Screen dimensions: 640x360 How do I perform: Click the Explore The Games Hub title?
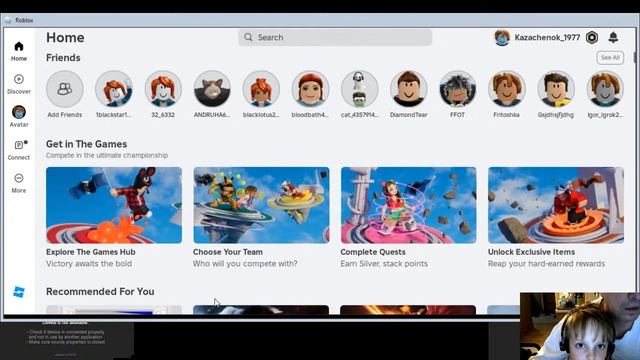pyautogui.click(x=91, y=252)
